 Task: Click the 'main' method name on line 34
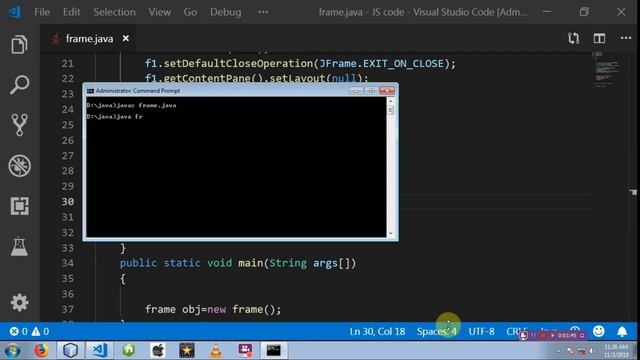[251, 263]
